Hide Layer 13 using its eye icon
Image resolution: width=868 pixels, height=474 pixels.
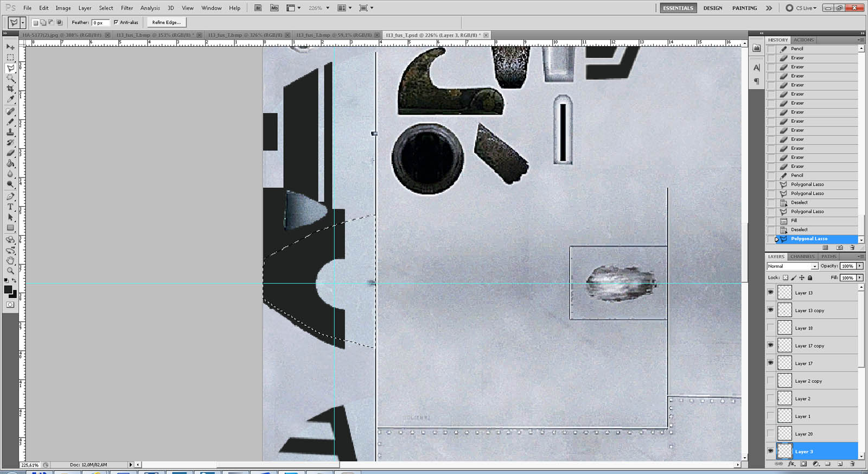tap(770, 292)
